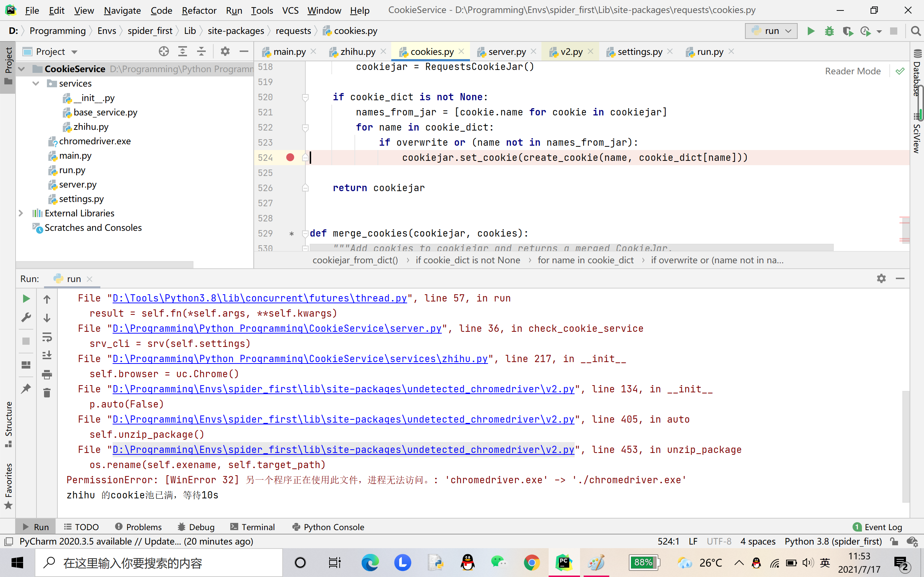The width and height of the screenshot is (924, 577).
Task: Click the green Run button in toolbar
Action: pos(811,31)
